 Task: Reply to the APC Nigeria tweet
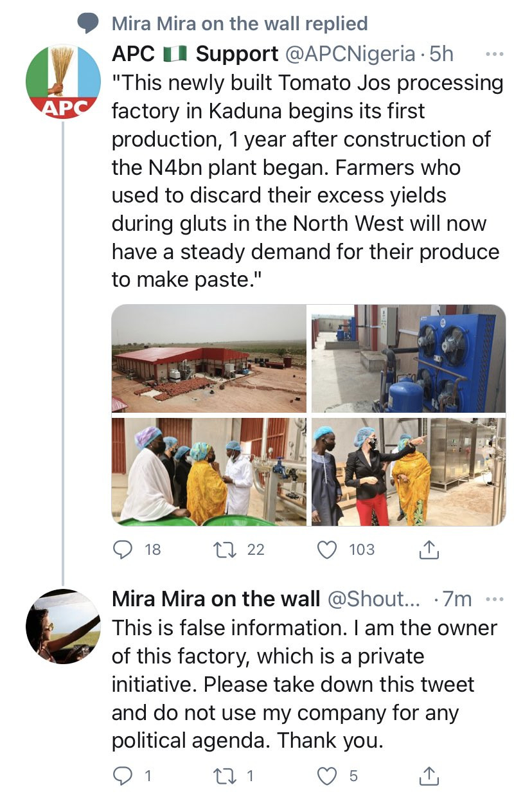click(x=121, y=549)
